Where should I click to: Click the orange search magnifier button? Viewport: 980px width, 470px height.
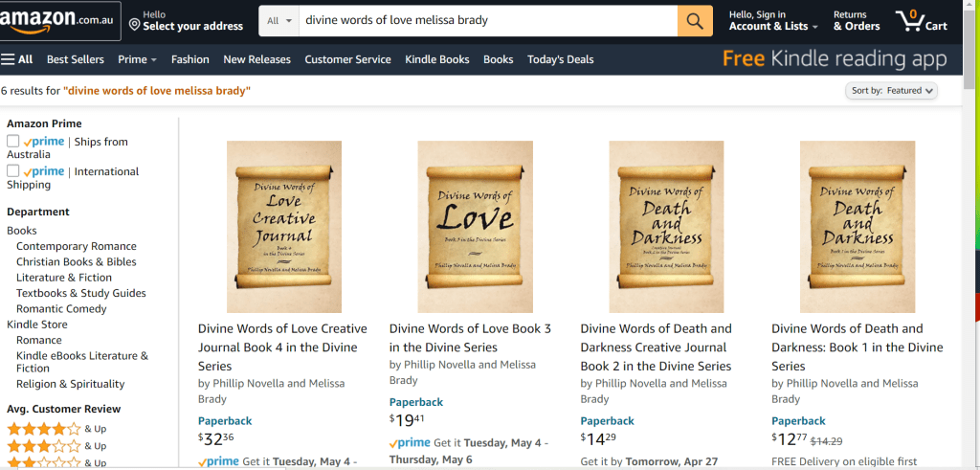[x=695, y=20]
